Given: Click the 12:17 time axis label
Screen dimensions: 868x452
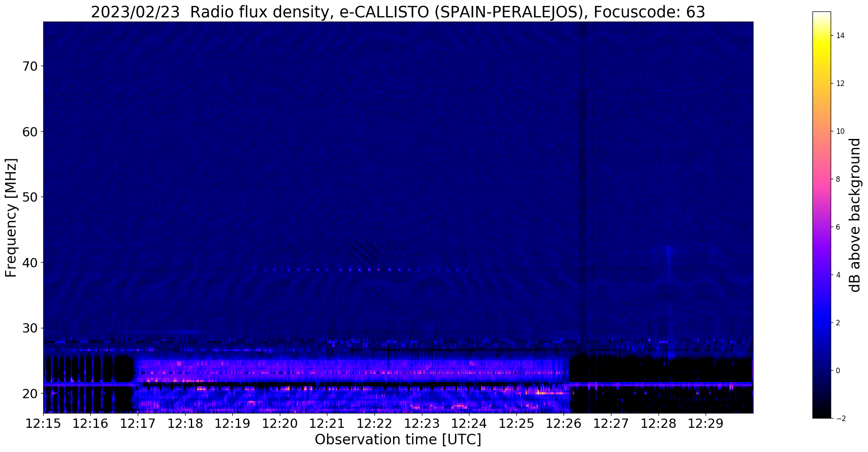Looking at the screenshot, I should click(x=138, y=424).
